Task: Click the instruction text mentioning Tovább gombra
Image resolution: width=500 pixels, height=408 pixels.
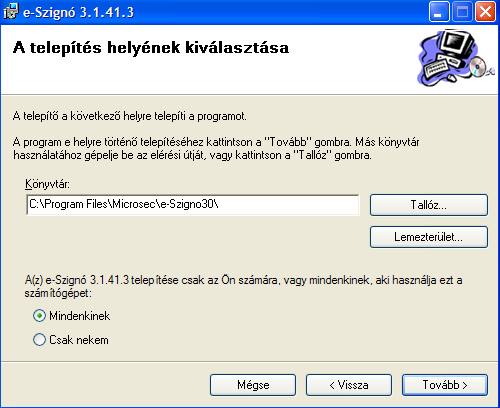Action: pyautogui.click(x=216, y=149)
